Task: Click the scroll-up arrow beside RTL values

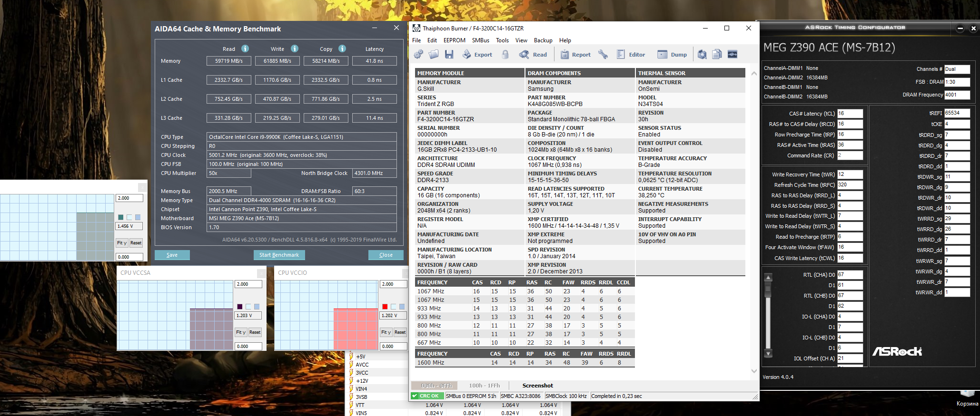Action: click(768, 278)
